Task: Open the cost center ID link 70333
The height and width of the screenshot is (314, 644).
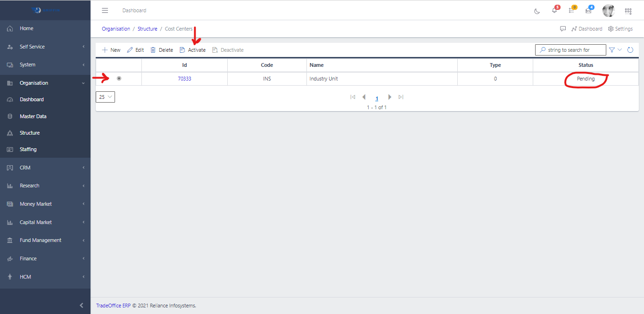Action: point(184,79)
